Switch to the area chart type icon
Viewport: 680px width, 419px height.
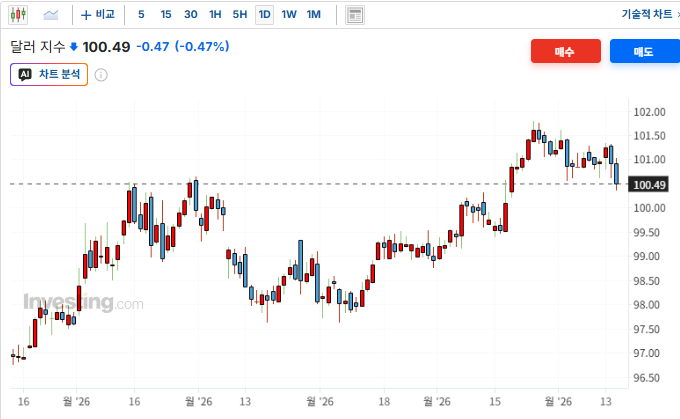coord(51,15)
